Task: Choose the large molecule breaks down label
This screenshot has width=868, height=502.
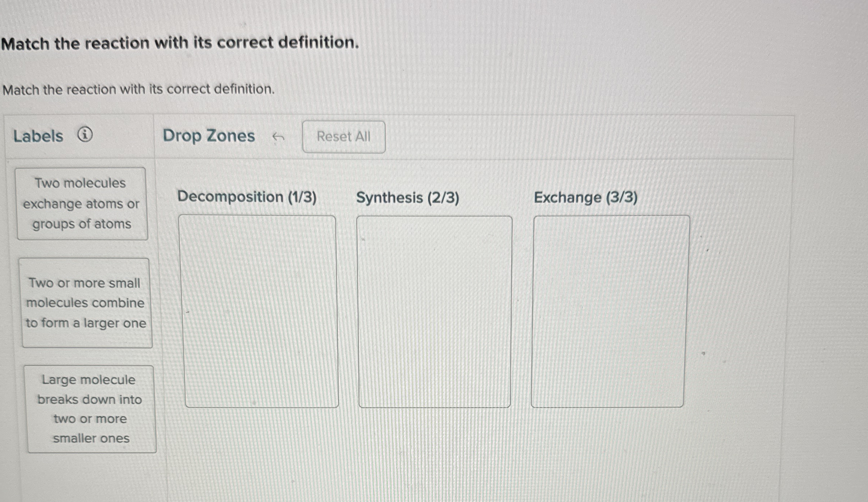Action: pyautogui.click(x=89, y=409)
